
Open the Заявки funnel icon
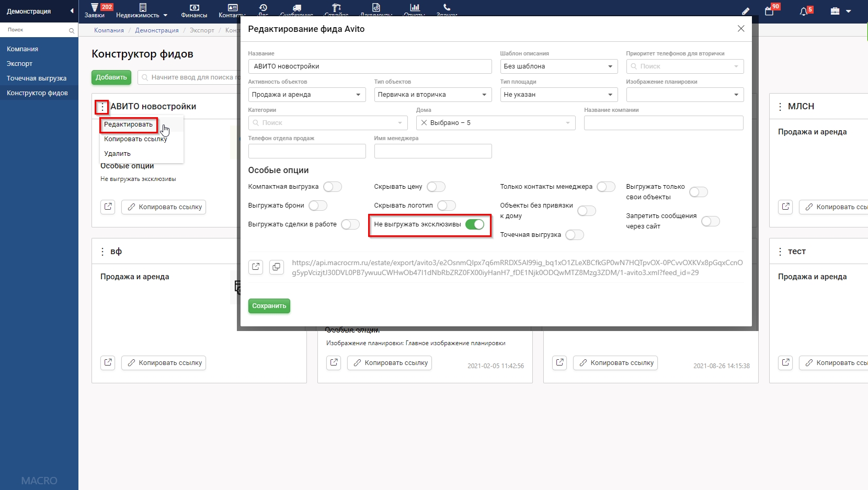[95, 7]
